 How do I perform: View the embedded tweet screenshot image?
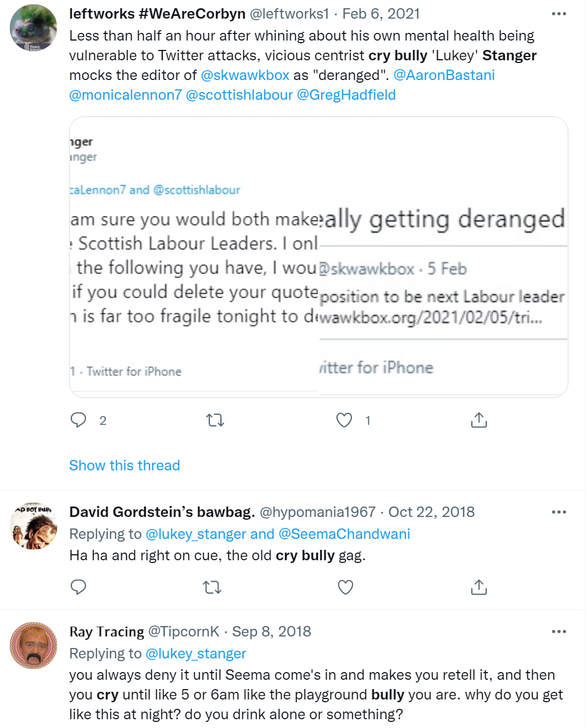tap(318, 257)
